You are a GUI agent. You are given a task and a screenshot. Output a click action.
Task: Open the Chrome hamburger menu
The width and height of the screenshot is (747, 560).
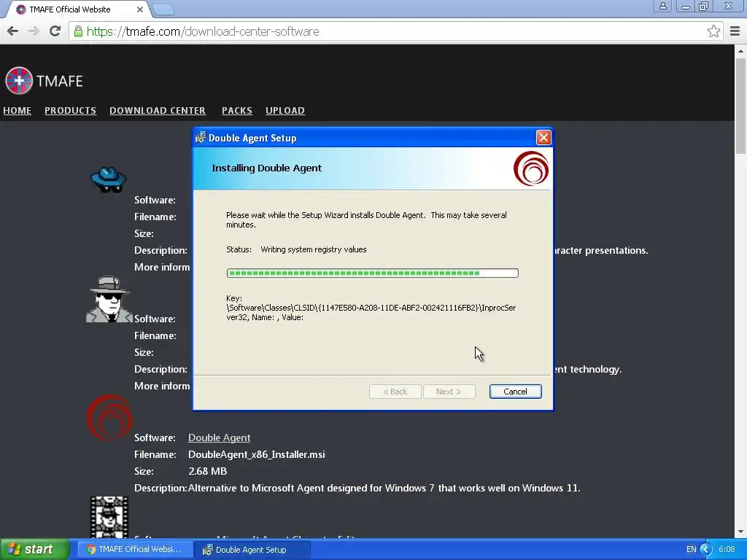(x=735, y=31)
